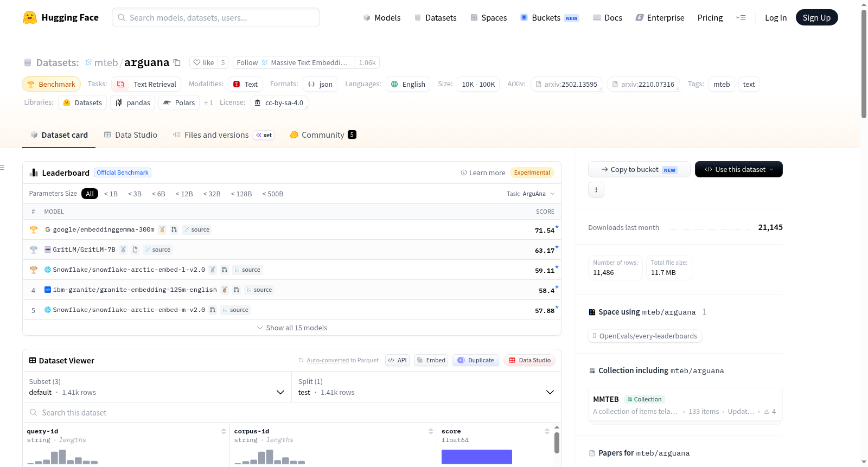Click the Sign Up button

click(816, 17)
